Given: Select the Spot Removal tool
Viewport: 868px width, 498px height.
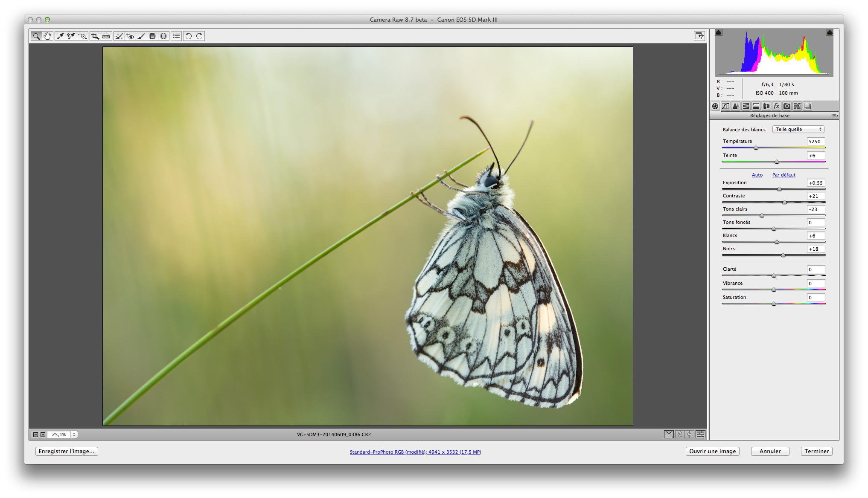Looking at the screenshot, I should (x=119, y=36).
